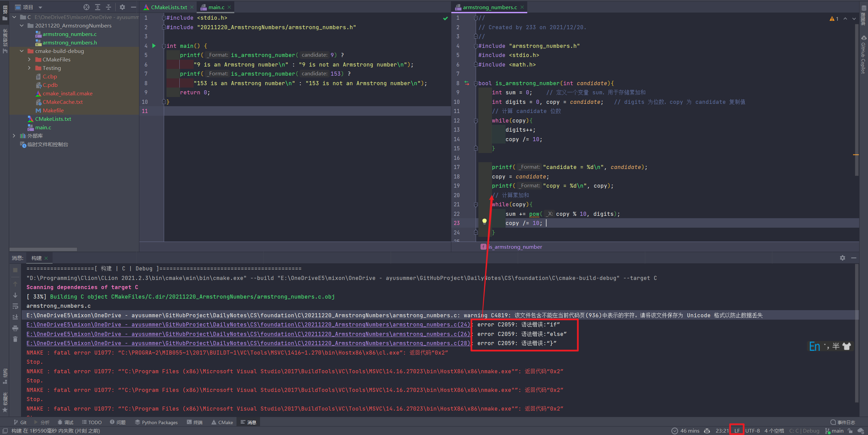868x435 pixels.
Task: Click the stop build square icon
Action: (x=15, y=270)
